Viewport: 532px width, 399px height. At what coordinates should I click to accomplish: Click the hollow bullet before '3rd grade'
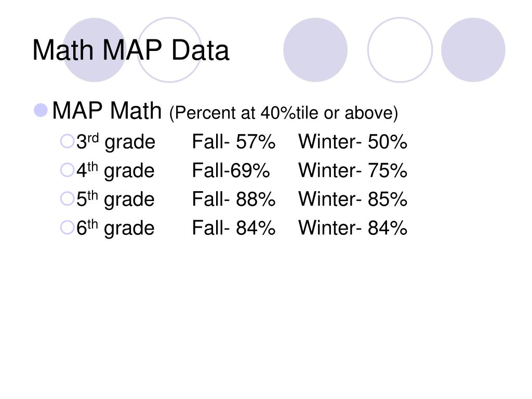(67, 141)
